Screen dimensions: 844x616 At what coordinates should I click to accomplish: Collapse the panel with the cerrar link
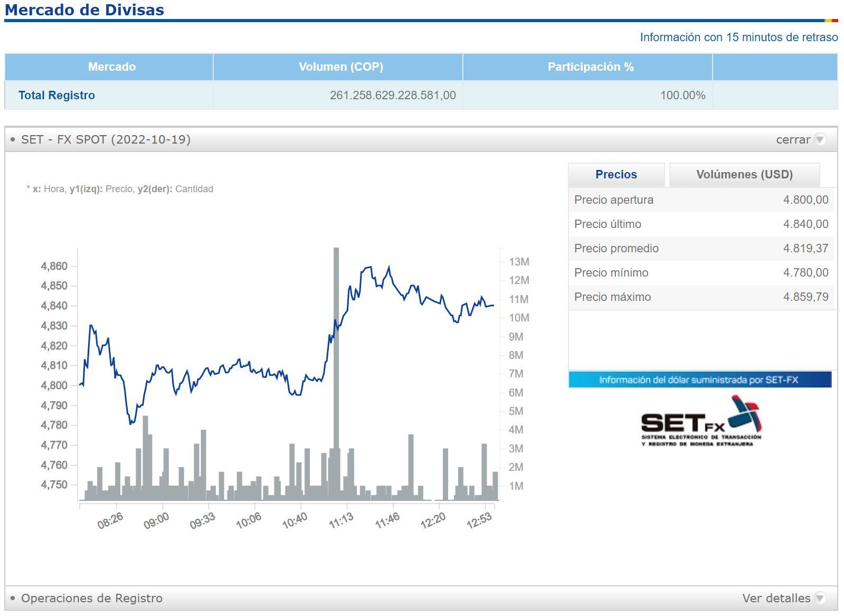[793, 139]
